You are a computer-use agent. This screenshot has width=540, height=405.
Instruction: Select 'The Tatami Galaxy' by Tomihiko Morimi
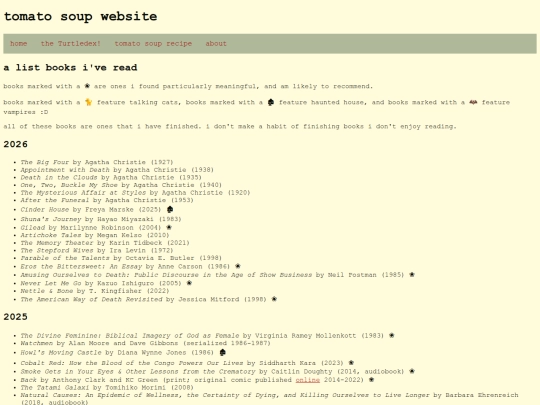(107, 387)
